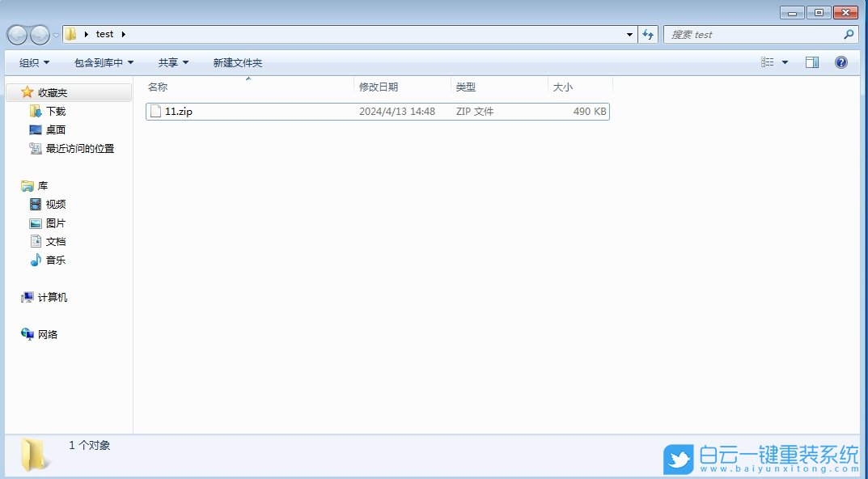Toggle the preview pane
This screenshot has height=479, width=868.
[x=811, y=61]
